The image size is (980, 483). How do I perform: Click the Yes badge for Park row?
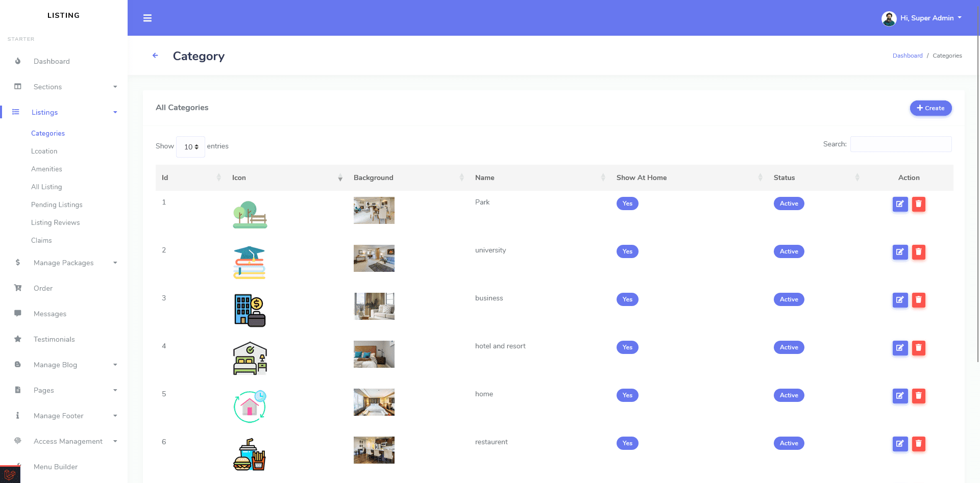[x=627, y=204]
